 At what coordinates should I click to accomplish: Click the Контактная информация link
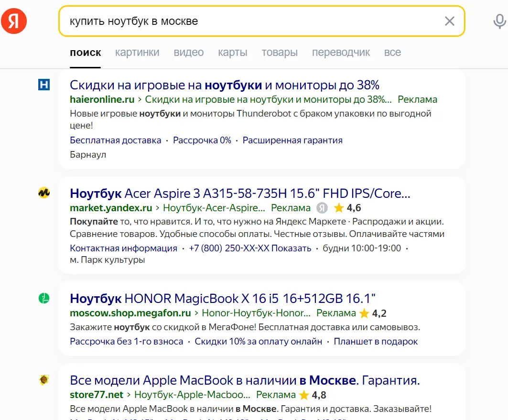pos(123,248)
